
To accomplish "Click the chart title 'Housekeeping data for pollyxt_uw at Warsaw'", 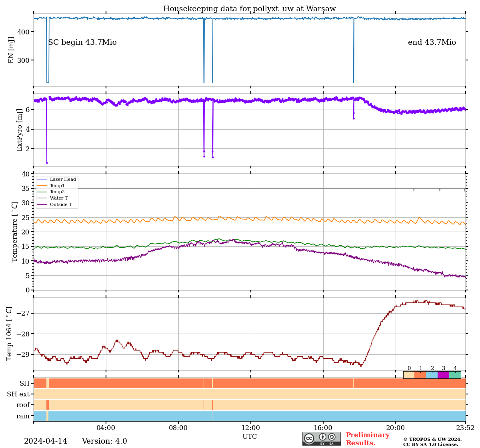I will tap(250, 9).
